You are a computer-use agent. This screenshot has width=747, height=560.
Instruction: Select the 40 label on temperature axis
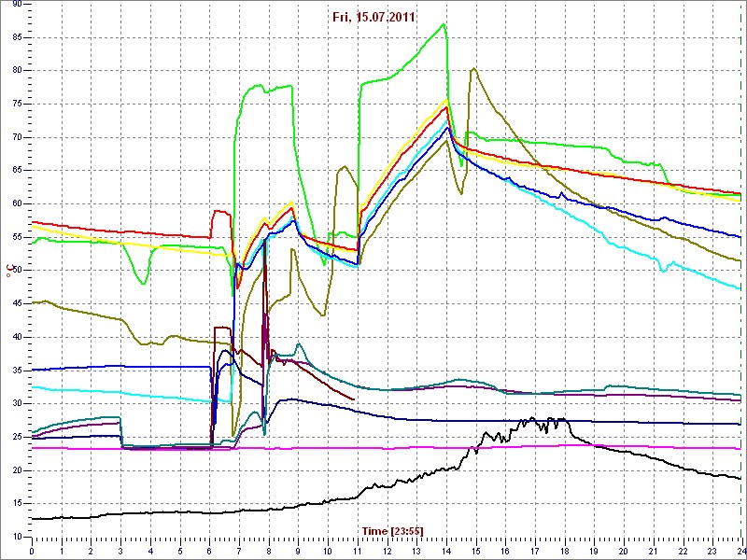coord(17,337)
